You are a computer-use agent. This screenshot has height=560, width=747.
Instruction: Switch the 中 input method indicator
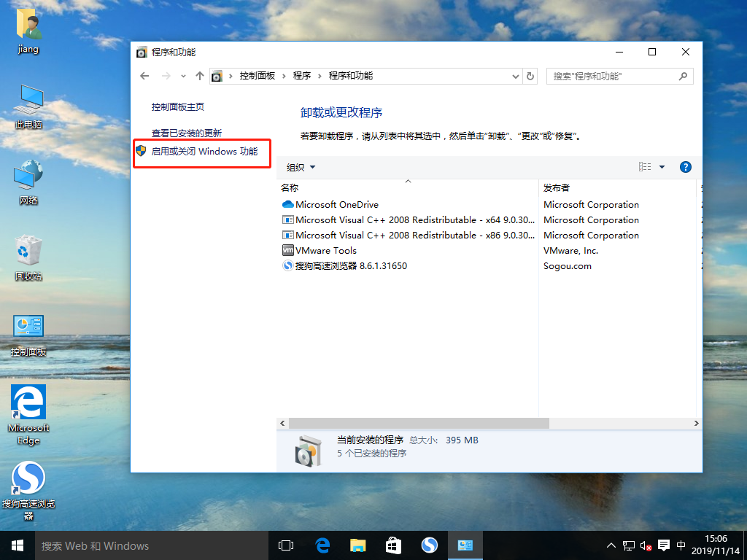click(x=681, y=545)
